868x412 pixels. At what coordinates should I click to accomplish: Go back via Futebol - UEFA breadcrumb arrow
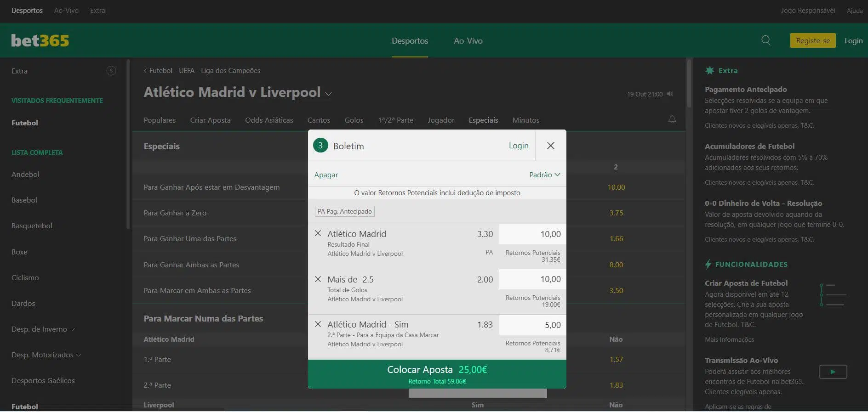[x=145, y=71]
